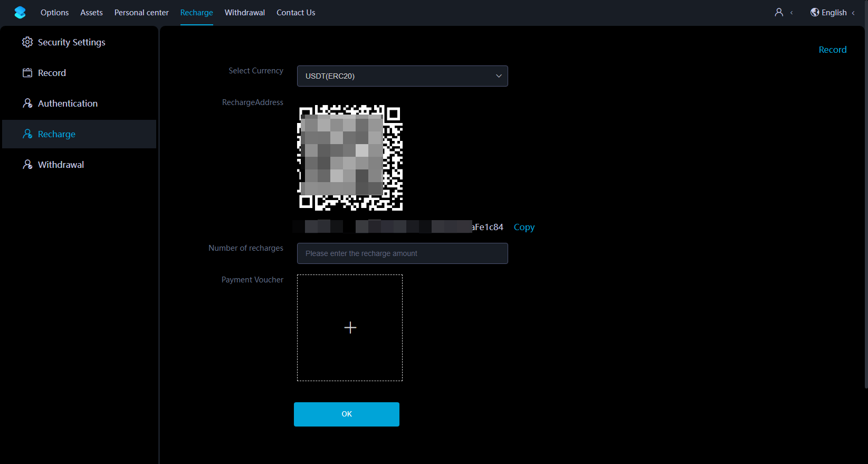Click the Security Settings gear icon
868x464 pixels.
point(27,42)
